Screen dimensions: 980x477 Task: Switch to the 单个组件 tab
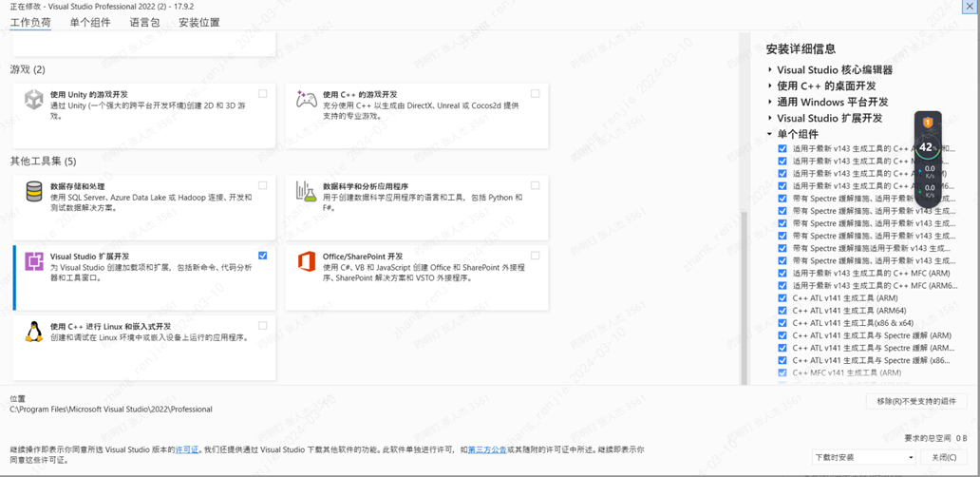click(x=90, y=23)
